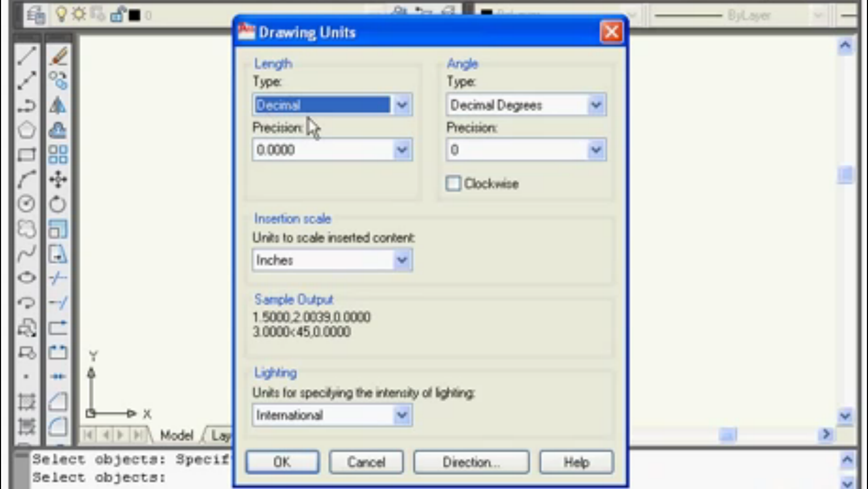868x489 pixels.
Task: Expand the Angle Precision dropdown
Action: click(526, 149)
